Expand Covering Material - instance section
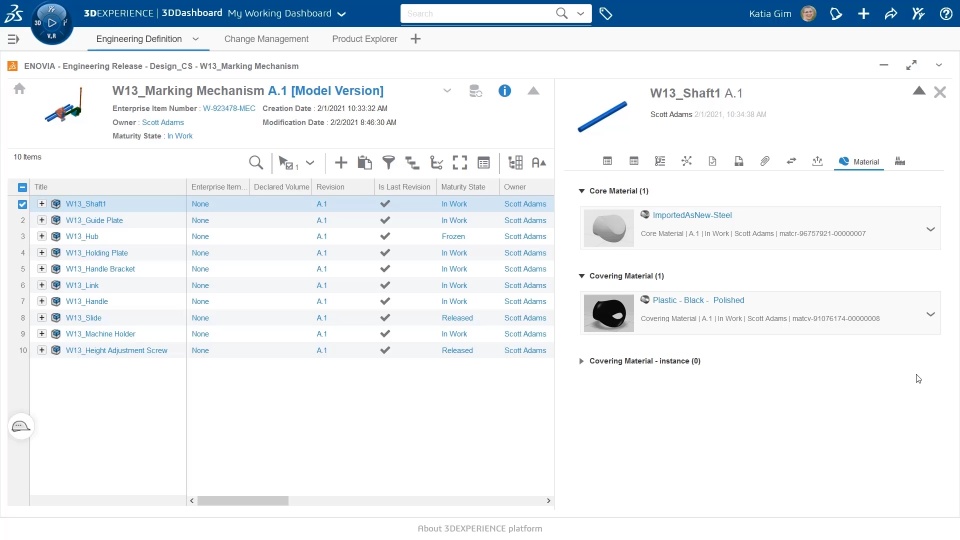960x540 pixels. 582,361
